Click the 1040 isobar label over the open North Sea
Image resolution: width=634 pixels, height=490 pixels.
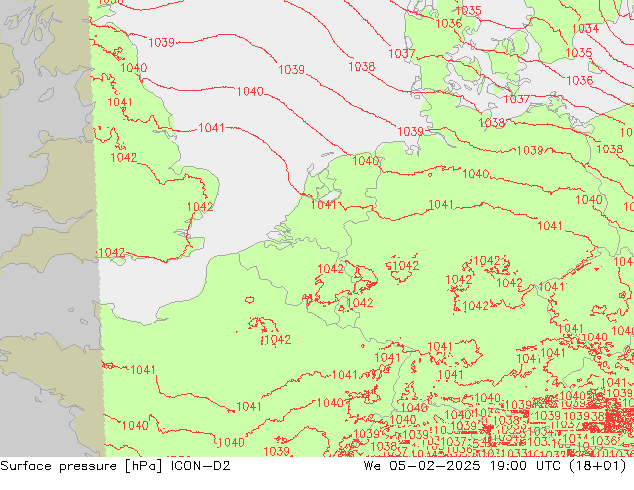coord(250,92)
